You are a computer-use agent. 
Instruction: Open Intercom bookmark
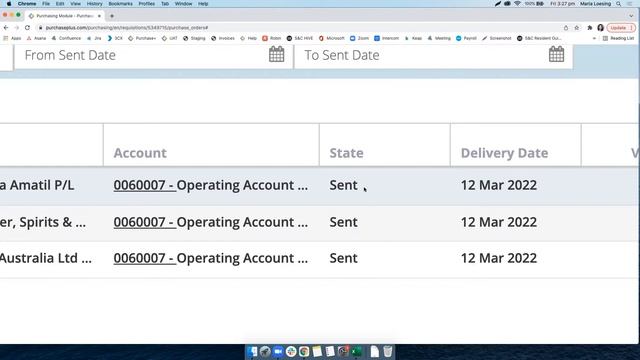pyautogui.click(x=387, y=38)
